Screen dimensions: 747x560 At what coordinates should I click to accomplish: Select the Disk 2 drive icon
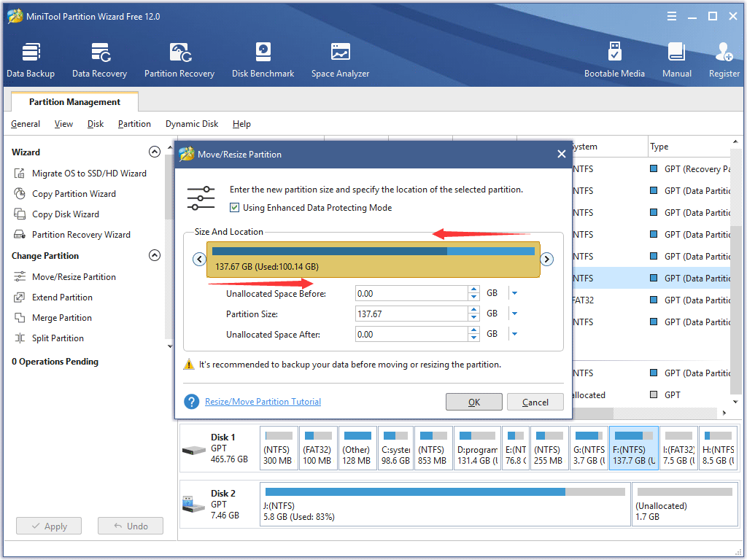(194, 505)
